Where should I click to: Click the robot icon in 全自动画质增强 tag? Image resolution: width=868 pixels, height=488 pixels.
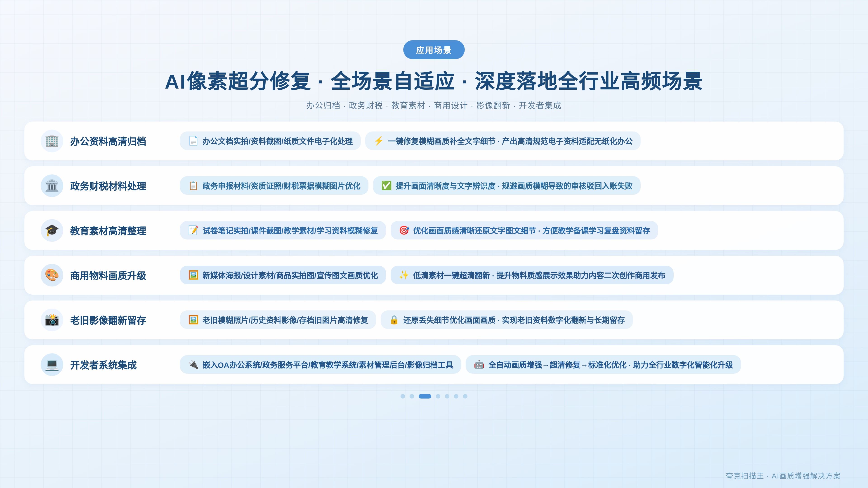coord(479,365)
